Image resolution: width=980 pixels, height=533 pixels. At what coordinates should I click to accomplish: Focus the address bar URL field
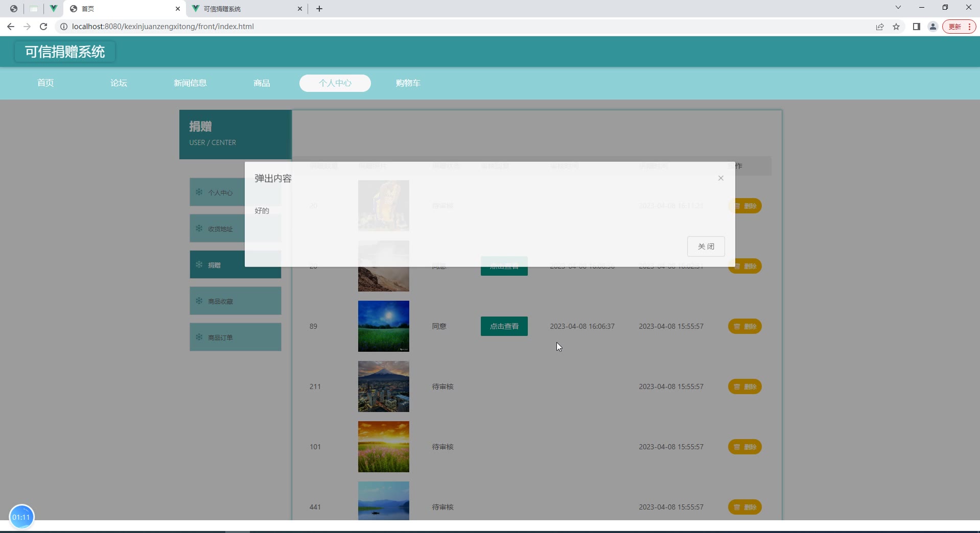[460, 27]
